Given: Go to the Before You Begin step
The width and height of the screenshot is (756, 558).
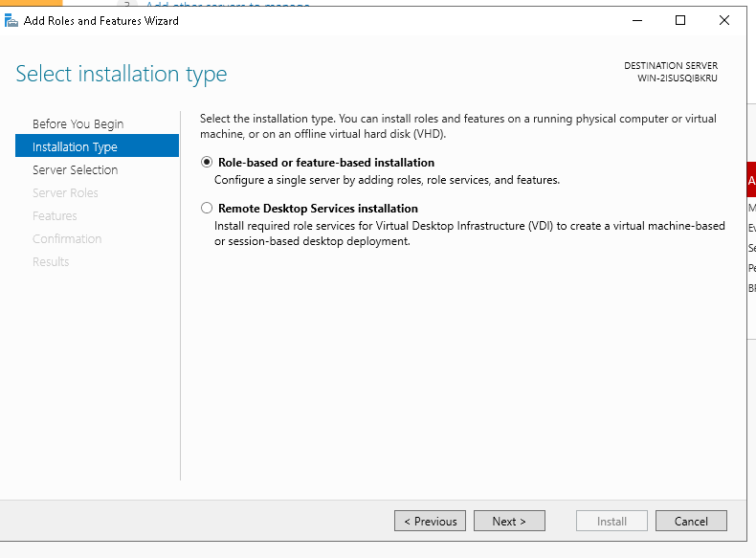Looking at the screenshot, I should [x=78, y=123].
